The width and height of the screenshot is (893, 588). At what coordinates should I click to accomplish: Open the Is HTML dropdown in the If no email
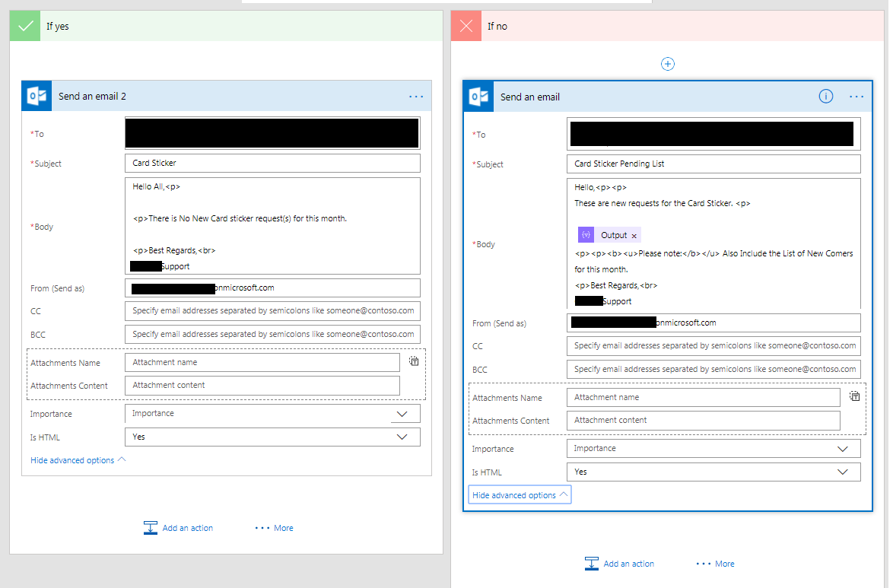point(843,472)
